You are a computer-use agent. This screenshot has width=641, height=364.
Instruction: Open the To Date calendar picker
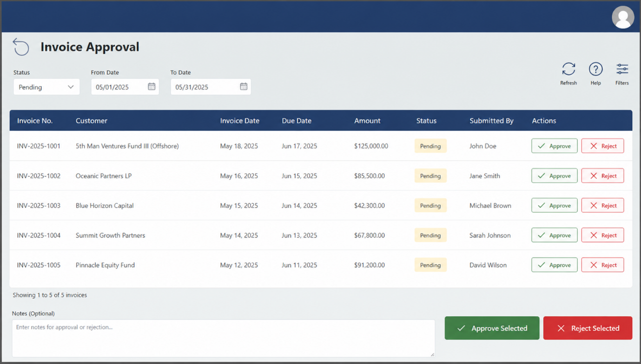pos(244,87)
